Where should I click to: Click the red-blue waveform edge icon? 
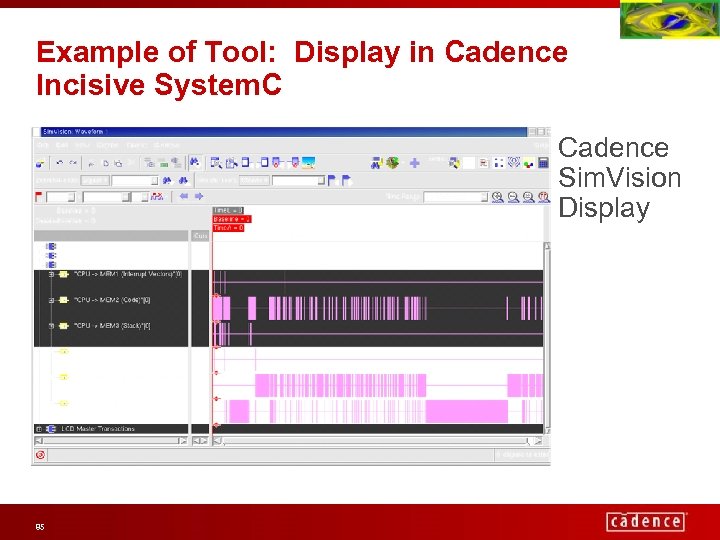[x=157, y=197]
